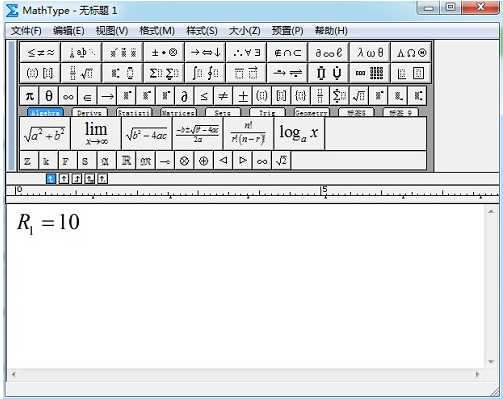Image resolution: width=503 pixels, height=399 pixels.
Task: Insert the element-of symbol
Action: (88, 96)
